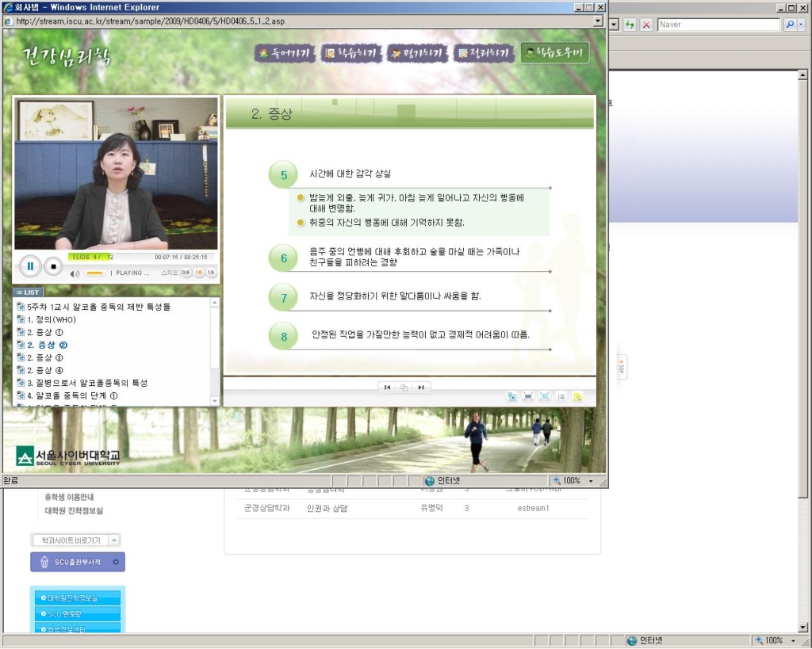812x649 pixels.
Task: Open the popup address bar dropdown
Action: 598,21
